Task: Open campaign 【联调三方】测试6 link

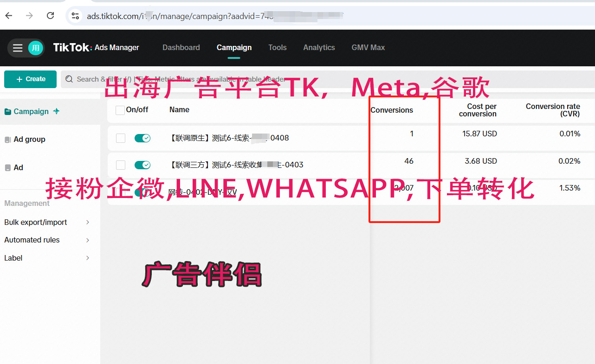Action: click(x=236, y=165)
